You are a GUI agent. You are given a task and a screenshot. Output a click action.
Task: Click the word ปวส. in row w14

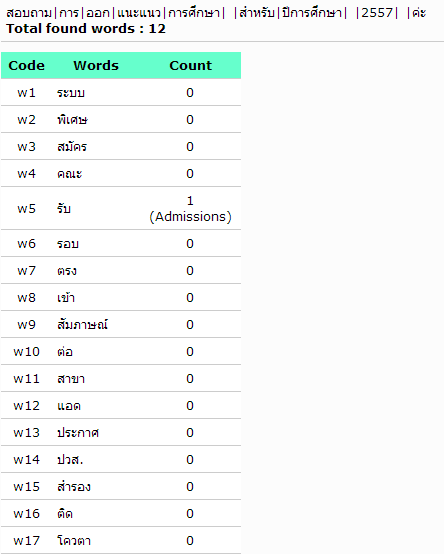pos(70,460)
